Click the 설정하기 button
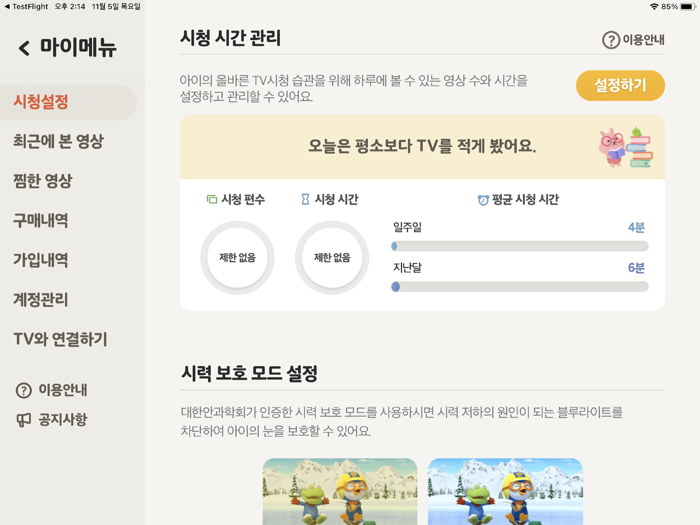Image resolution: width=700 pixels, height=525 pixels. point(620,85)
